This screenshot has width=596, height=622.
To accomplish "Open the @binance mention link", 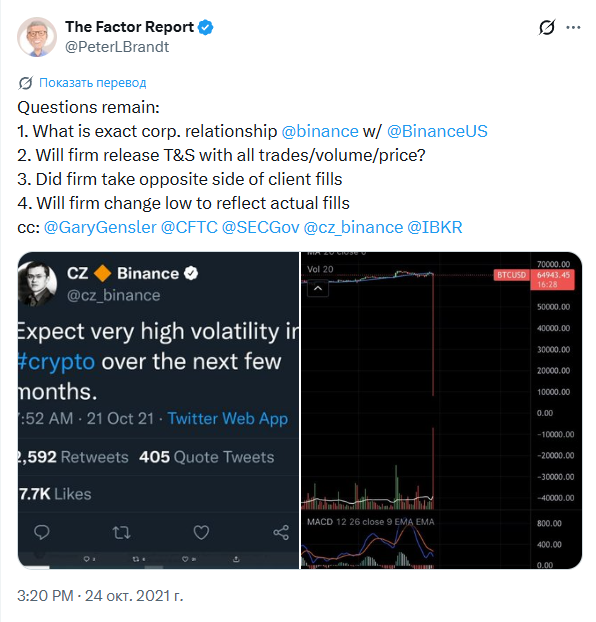I will [320, 131].
